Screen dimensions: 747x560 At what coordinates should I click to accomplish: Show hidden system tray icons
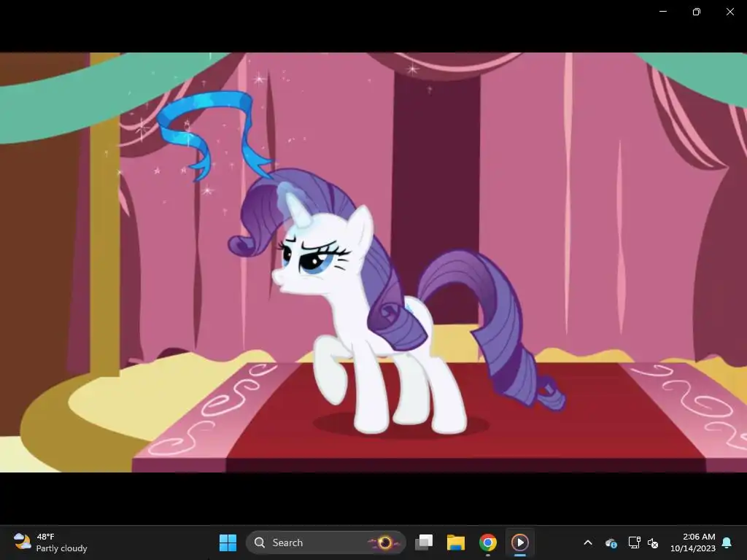[588, 542]
